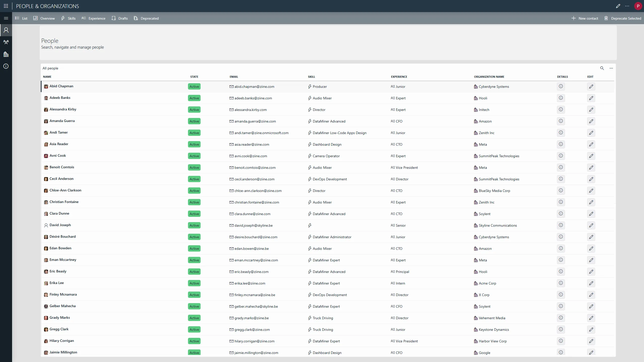This screenshot has height=362, width=644.
Task: Open the Teams group sidebar icon
Action: click(6, 42)
